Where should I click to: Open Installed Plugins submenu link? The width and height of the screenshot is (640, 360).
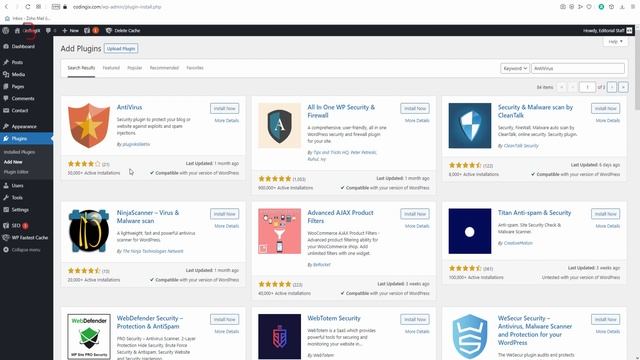[19, 152]
